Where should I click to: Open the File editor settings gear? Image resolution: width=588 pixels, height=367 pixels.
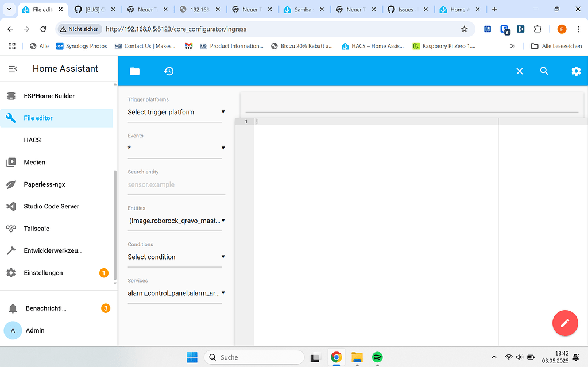tap(576, 71)
